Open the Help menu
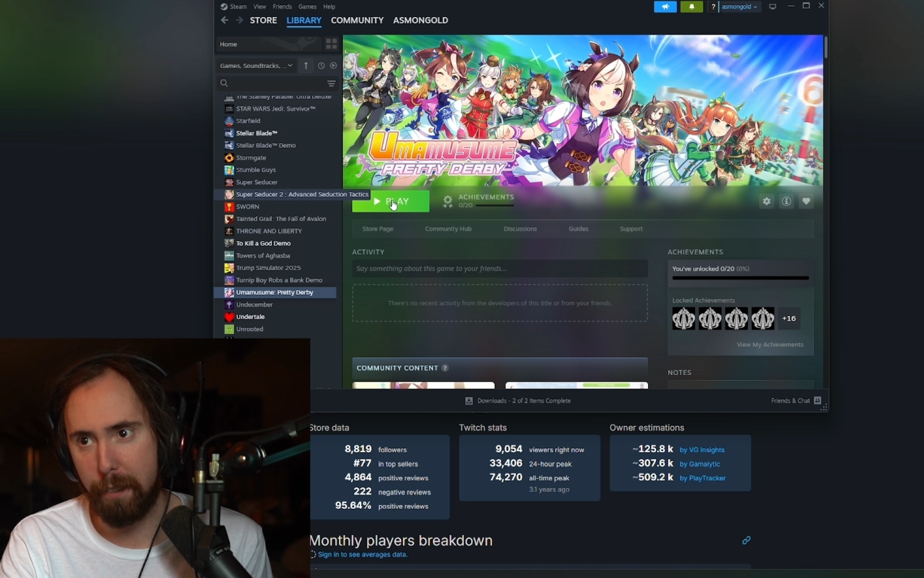This screenshot has width=924, height=578. pyautogui.click(x=329, y=7)
